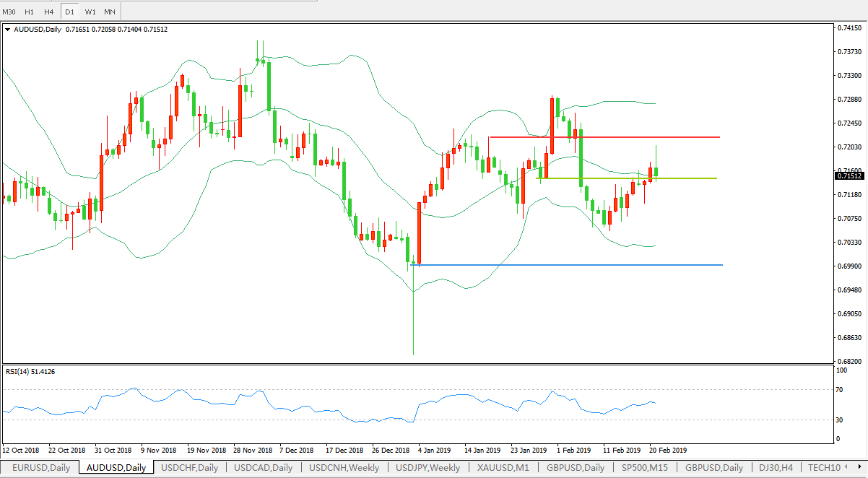Select the blue horizontal support line
Viewport: 868px width, 478px height.
pos(578,265)
